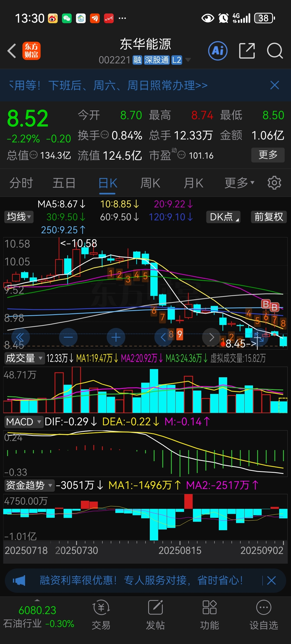
Task: Tap the current price 8.52
Action: 28,118
